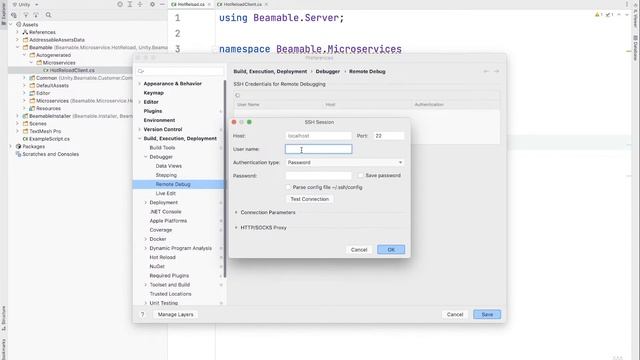The height and width of the screenshot is (360, 640).
Task: Click the expand-all icon in Explorer header
Action: click(130, 4)
